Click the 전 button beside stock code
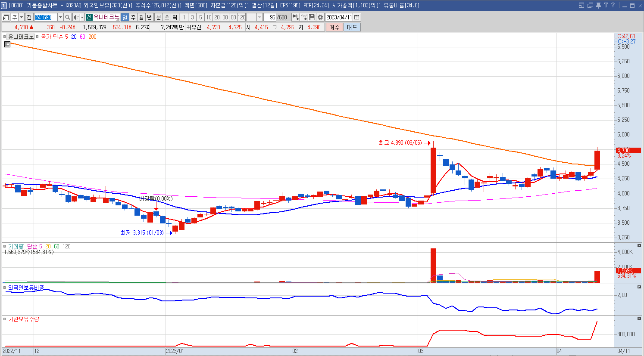The image size is (644, 356). coord(29,17)
